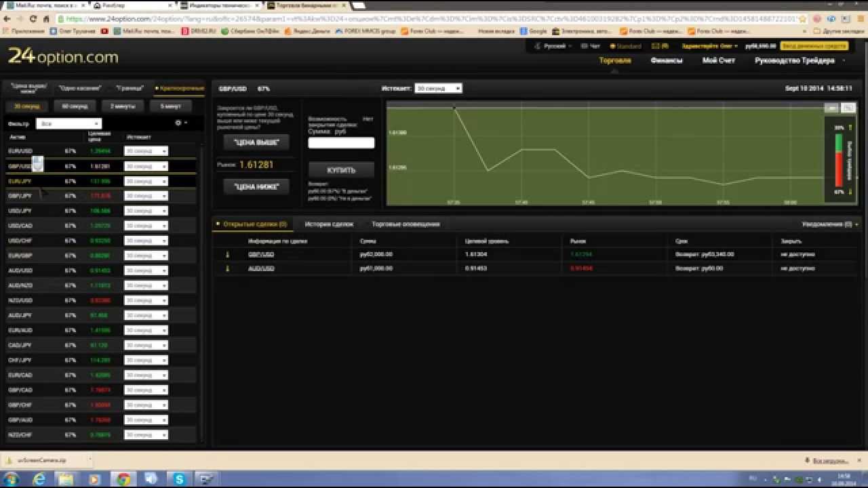Click the 24option.com logo
This screenshot has height=488, width=868.
point(63,57)
